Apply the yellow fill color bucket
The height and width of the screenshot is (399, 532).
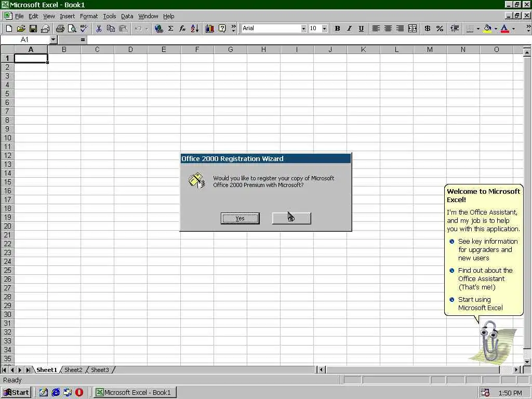(487, 29)
